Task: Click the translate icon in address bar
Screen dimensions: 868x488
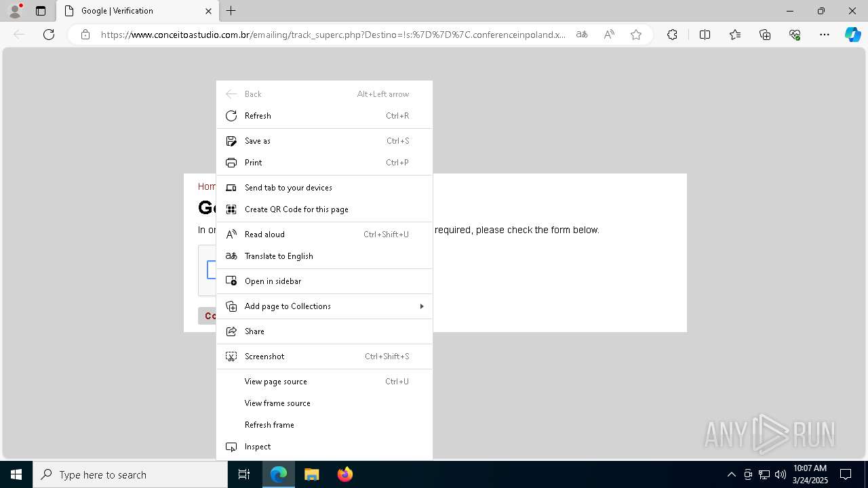Action: point(582,35)
